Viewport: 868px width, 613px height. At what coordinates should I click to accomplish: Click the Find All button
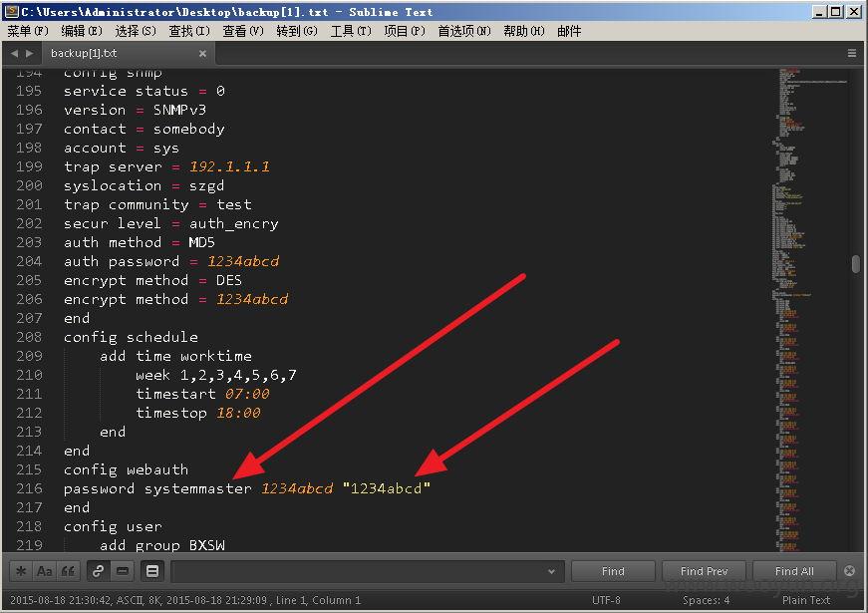[x=794, y=571]
